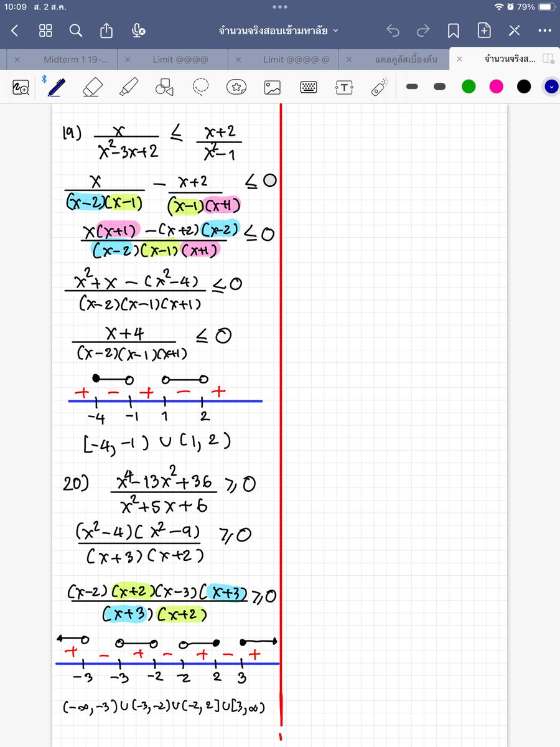Select the Laser pointer tool
This screenshot has height=747, width=560.
(x=380, y=87)
